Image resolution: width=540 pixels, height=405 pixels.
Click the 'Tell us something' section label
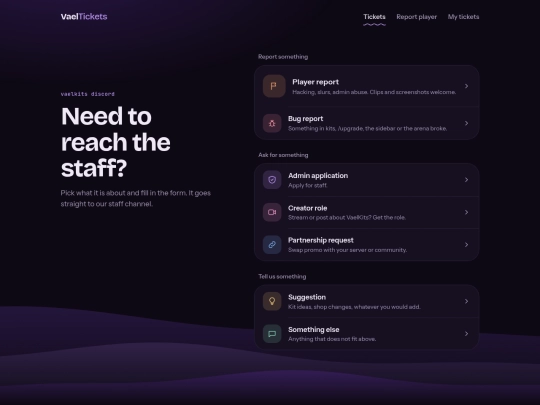click(282, 277)
